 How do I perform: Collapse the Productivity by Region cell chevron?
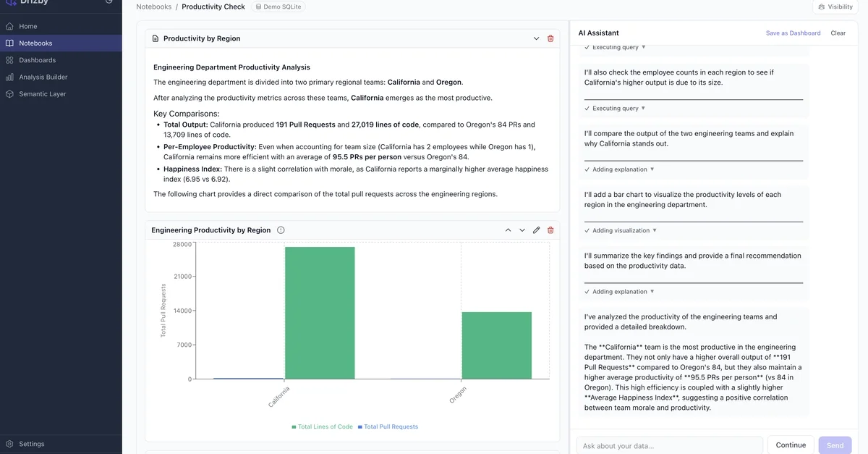tap(536, 38)
